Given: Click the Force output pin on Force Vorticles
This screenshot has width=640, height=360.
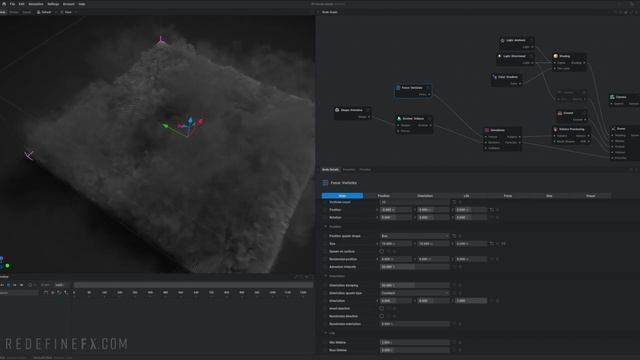Looking at the screenshot, I should click(x=429, y=94).
